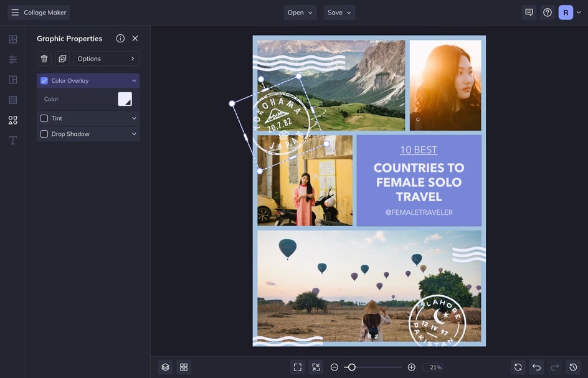Collapse the Color Overlay section chevron
This screenshot has height=378, width=588.
(x=134, y=80)
